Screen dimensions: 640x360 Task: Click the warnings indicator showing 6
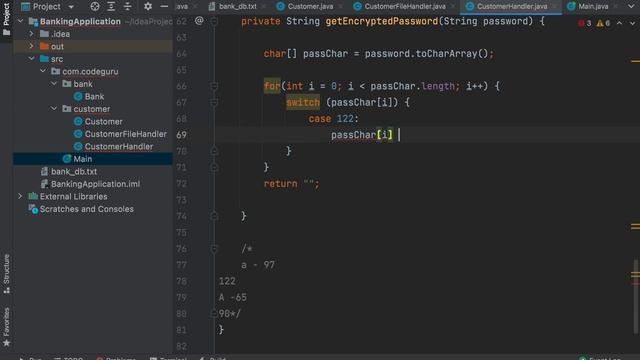click(603, 23)
